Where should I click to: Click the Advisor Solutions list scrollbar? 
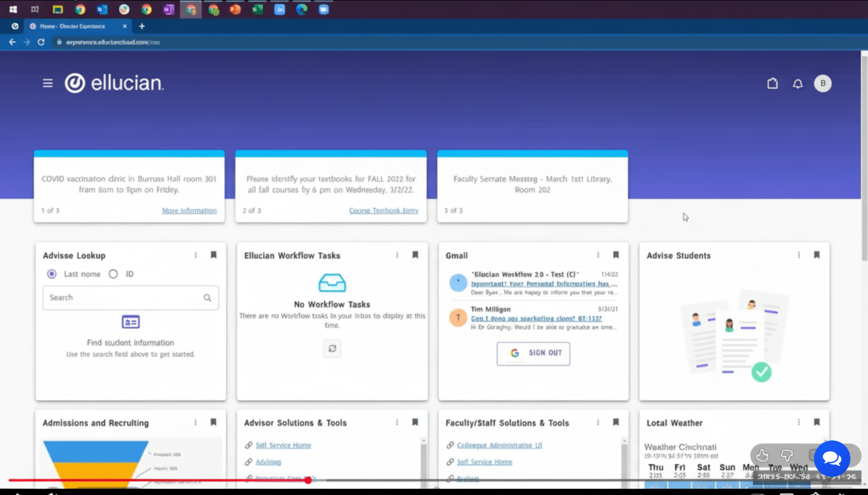(423, 462)
